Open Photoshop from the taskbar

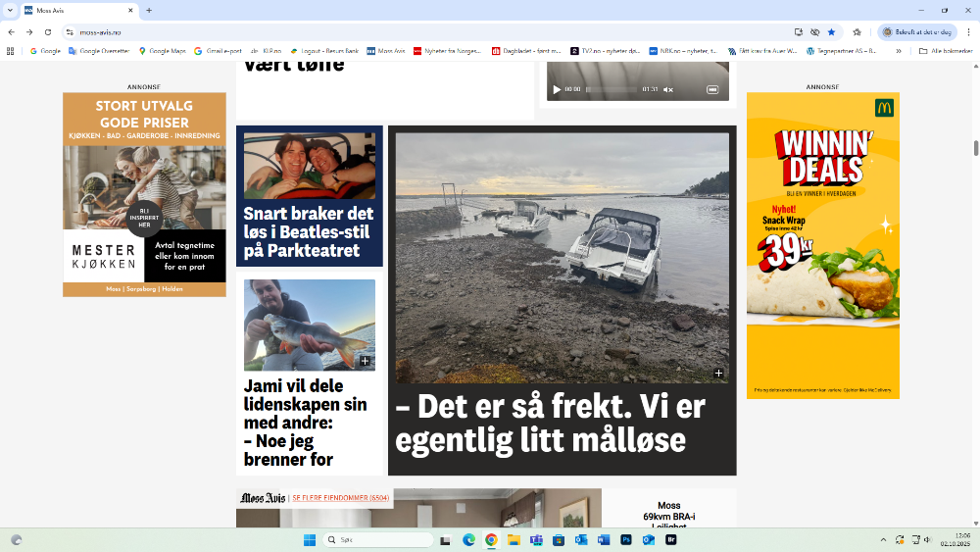[626, 539]
